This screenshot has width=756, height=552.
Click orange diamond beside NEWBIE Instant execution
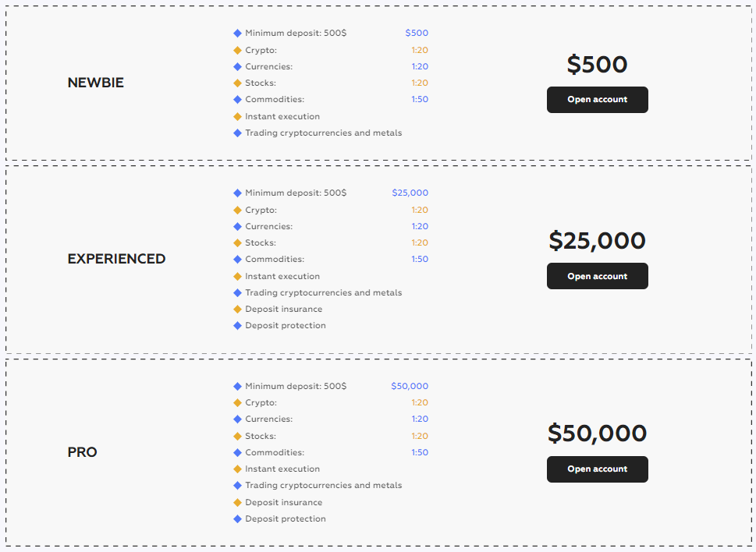click(237, 116)
